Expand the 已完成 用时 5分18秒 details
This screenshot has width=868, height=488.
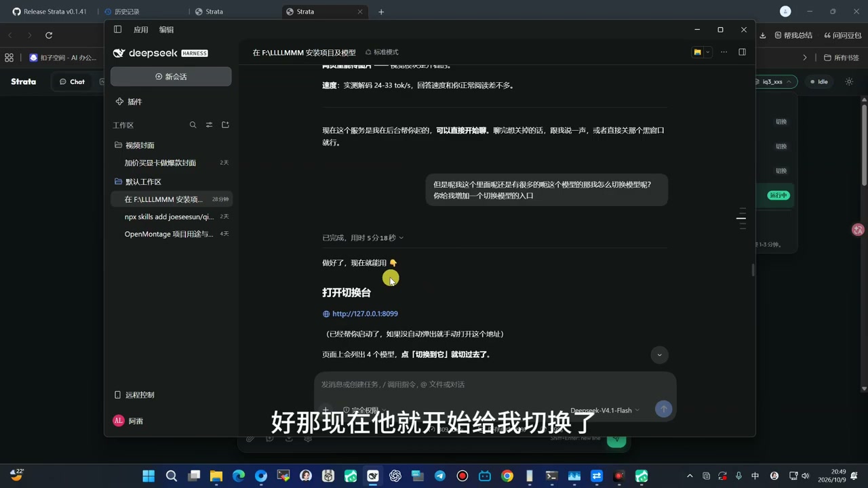[363, 238]
